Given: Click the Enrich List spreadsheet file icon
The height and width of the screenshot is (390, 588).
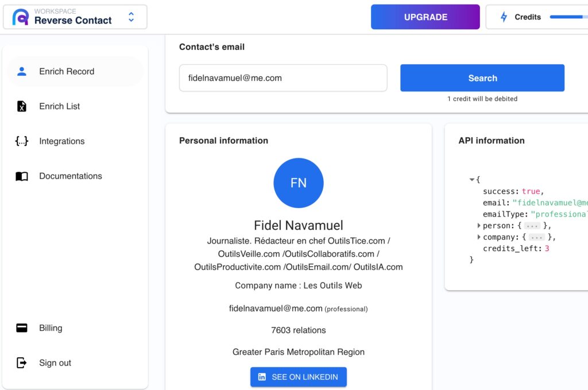Looking at the screenshot, I should point(22,106).
